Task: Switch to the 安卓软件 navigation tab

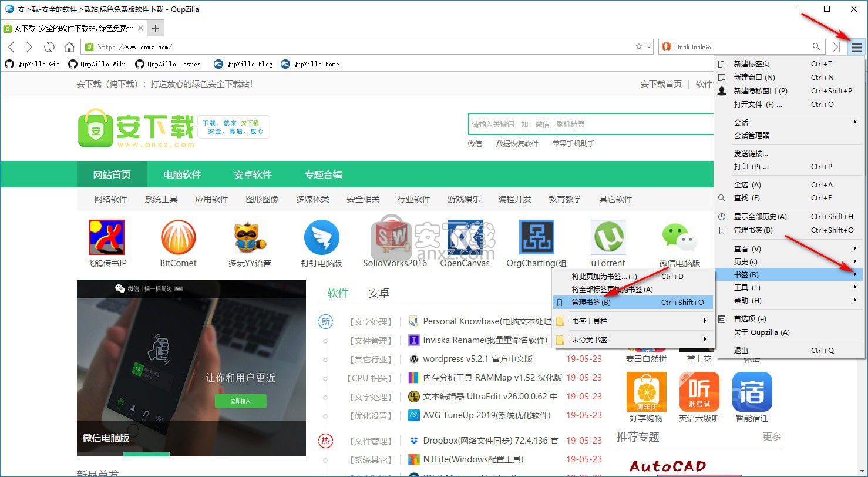Action: coord(253,174)
